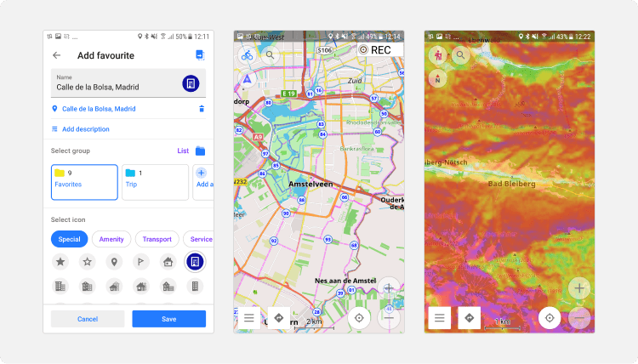
Task: Toggle the north compass on the terrain map
Action: click(437, 79)
